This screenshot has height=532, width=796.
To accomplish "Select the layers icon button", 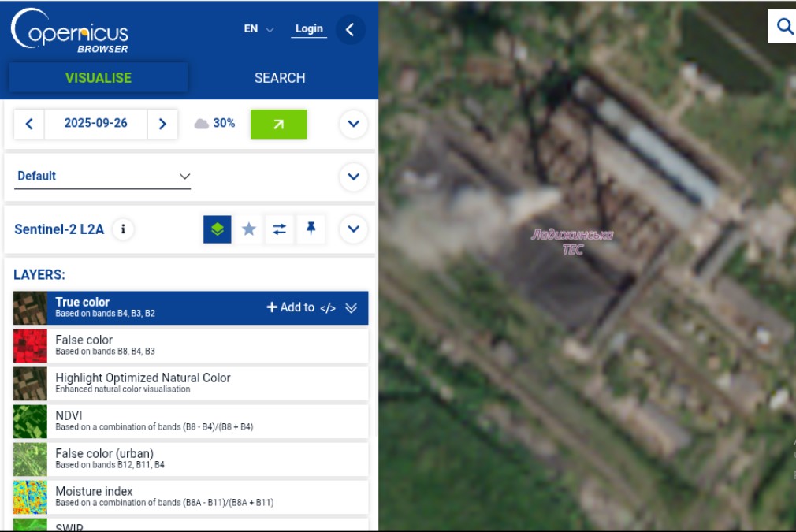I will (218, 229).
